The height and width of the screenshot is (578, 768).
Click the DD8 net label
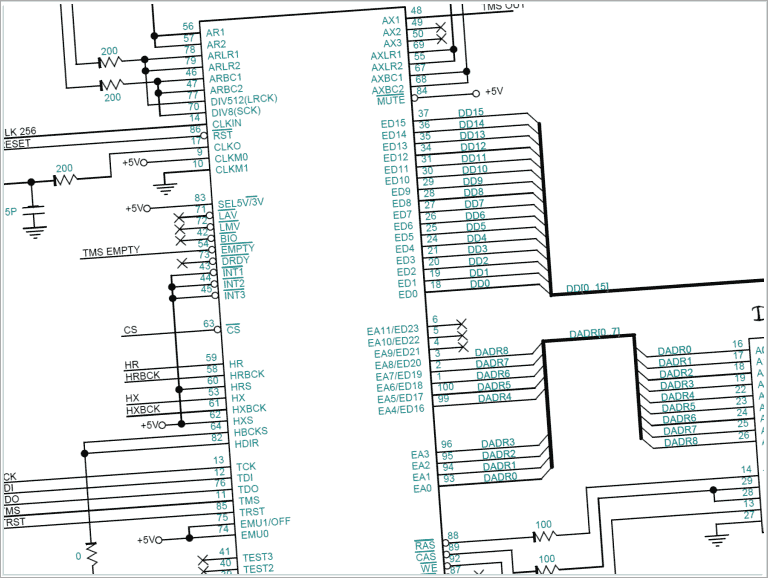click(473, 193)
